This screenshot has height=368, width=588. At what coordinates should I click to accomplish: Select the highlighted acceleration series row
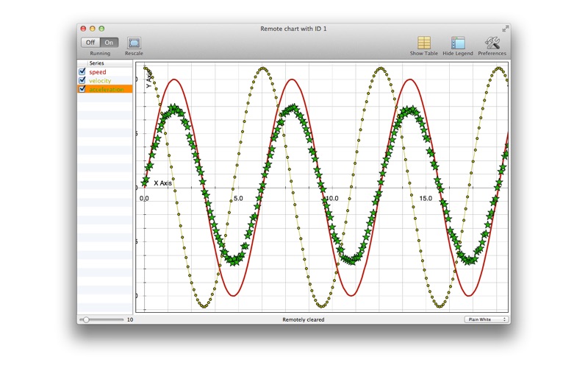point(105,89)
